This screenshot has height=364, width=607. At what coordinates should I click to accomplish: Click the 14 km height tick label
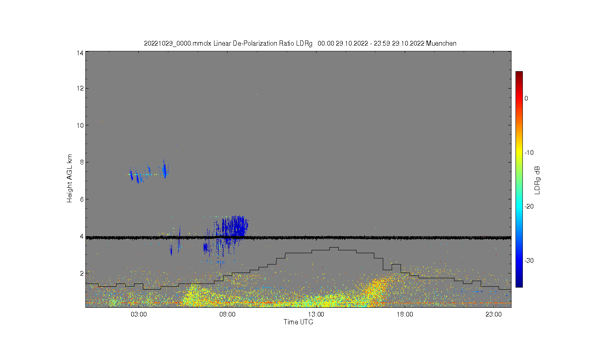[x=80, y=53]
